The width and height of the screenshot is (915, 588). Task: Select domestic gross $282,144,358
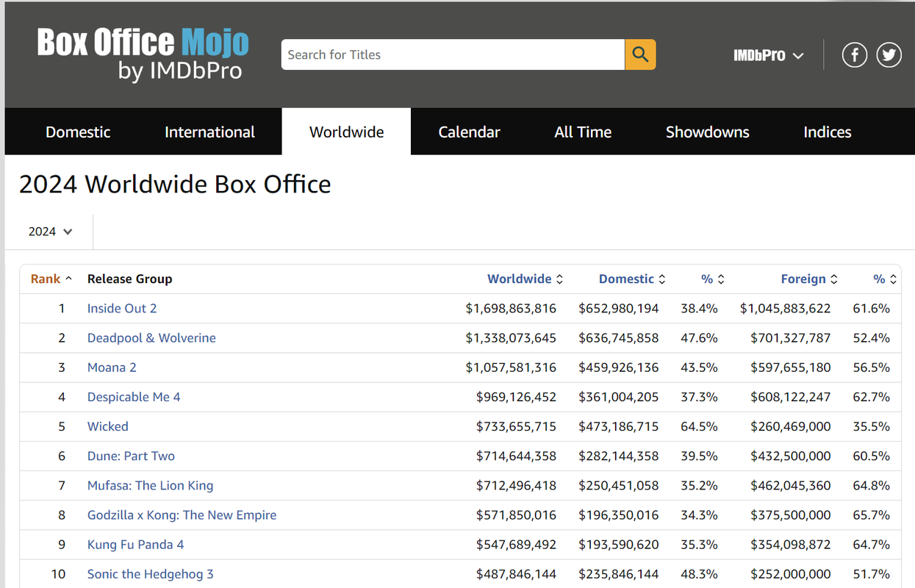coord(619,456)
